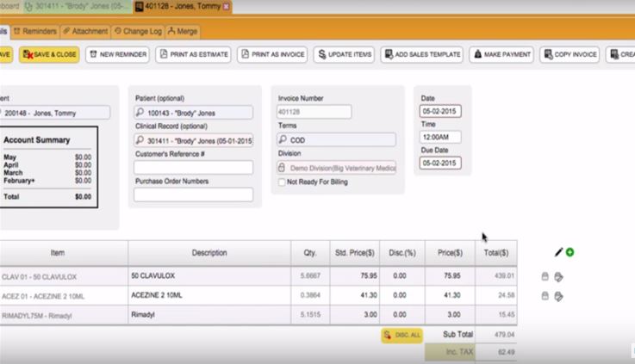635x364 pixels.
Task: Click the delete icon on the CLAVULOX row
Action: pos(545,276)
